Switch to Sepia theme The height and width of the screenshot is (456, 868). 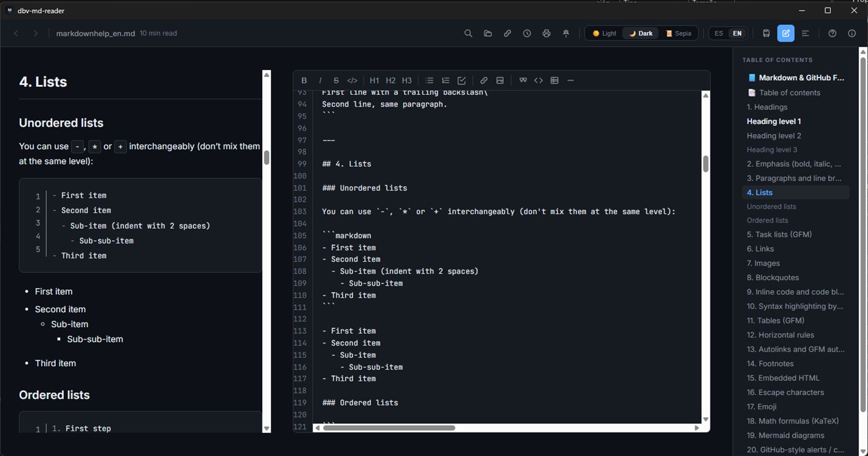tap(678, 34)
